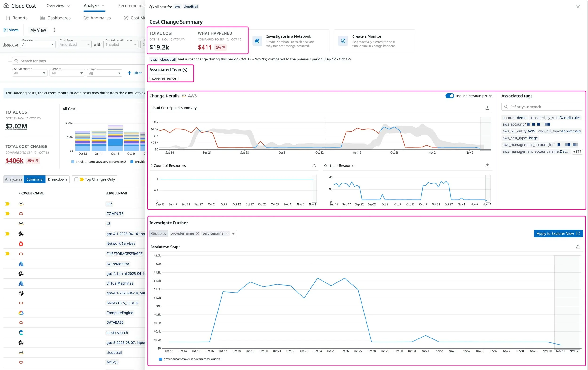Click the Cost per Resource export icon
This screenshot has height=370, width=588.
click(x=487, y=166)
